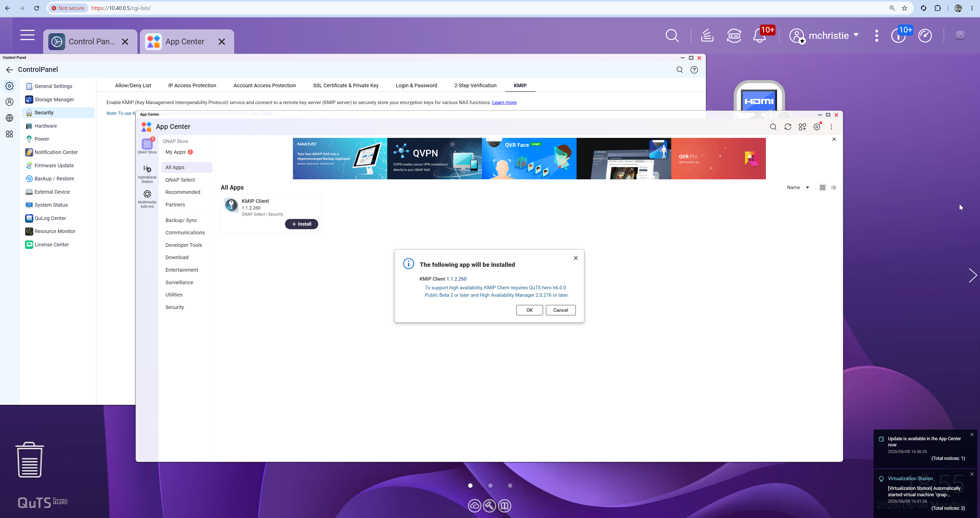Open Applications grid icon in Control Panel rail
Screen dimensions: 980x518
coord(9,134)
